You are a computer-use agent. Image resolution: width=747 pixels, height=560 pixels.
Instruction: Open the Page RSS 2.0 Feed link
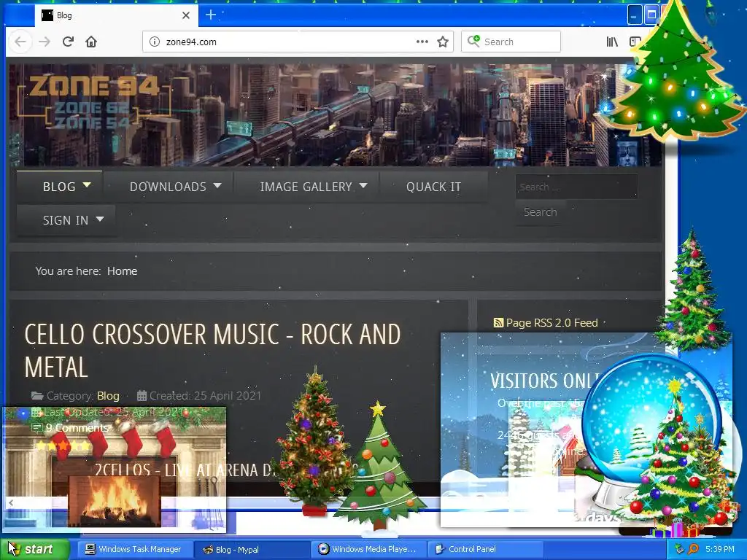(551, 323)
